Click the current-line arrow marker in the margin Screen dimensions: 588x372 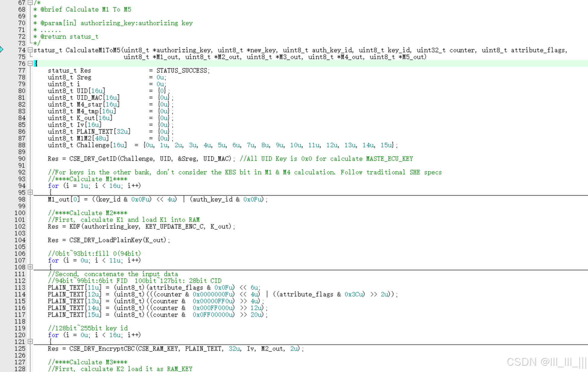[2, 50]
